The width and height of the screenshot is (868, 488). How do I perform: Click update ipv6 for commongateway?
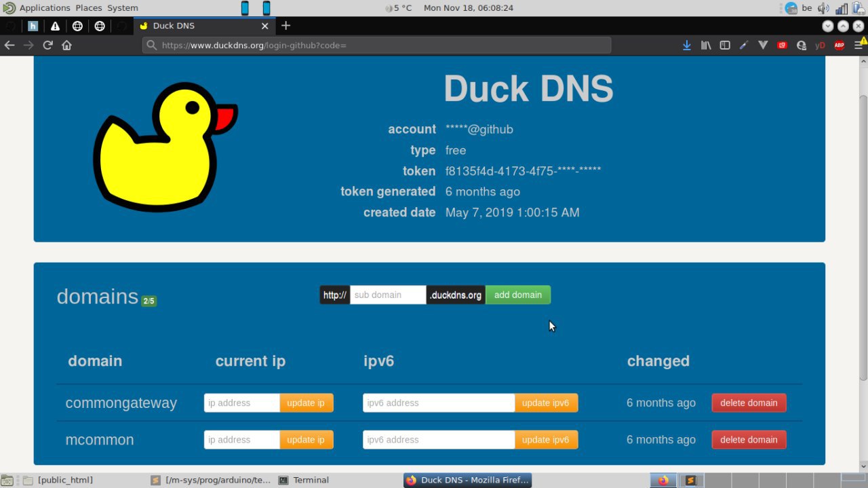[x=546, y=402]
